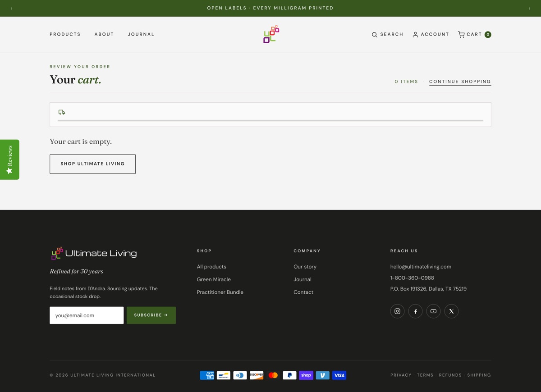This screenshot has height=392, width=541.
Task: Click Continue Shopping link
Action: (x=460, y=82)
